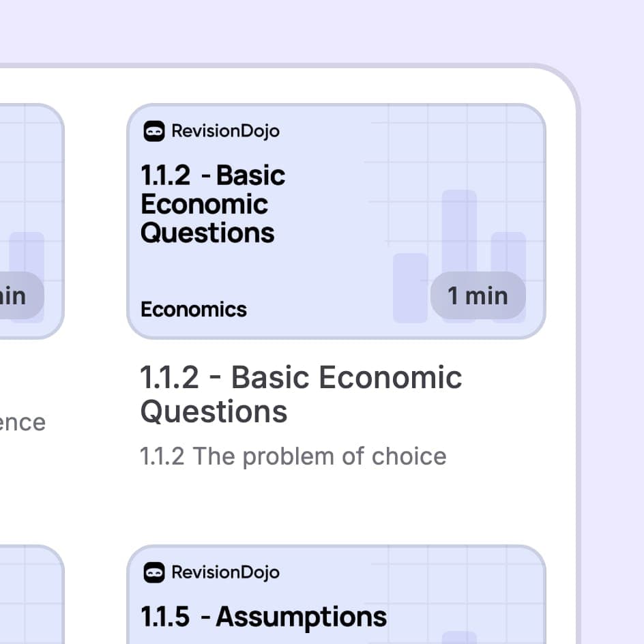The image size is (644, 644).
Task: Click the '1.1.2 The problem of choice' subtitle link
Action: pos(293,456)
